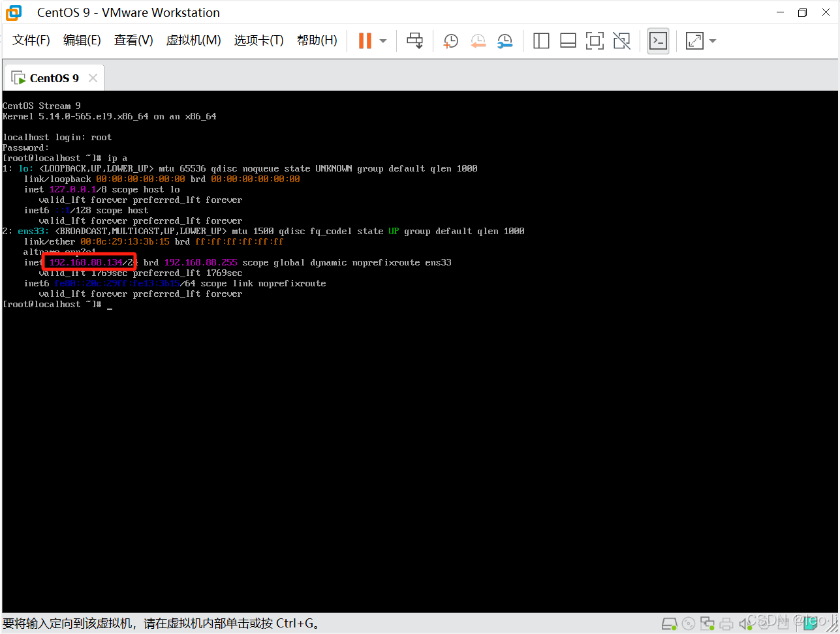Select the CentOS 9 tab
Screen dimensions: 840x634
tap(54, 78)
